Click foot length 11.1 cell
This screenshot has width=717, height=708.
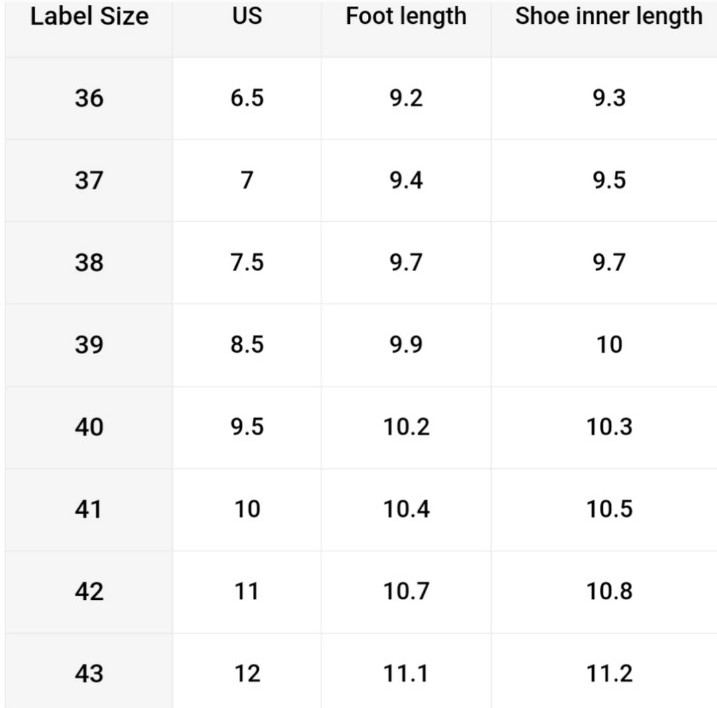(406, 671)
